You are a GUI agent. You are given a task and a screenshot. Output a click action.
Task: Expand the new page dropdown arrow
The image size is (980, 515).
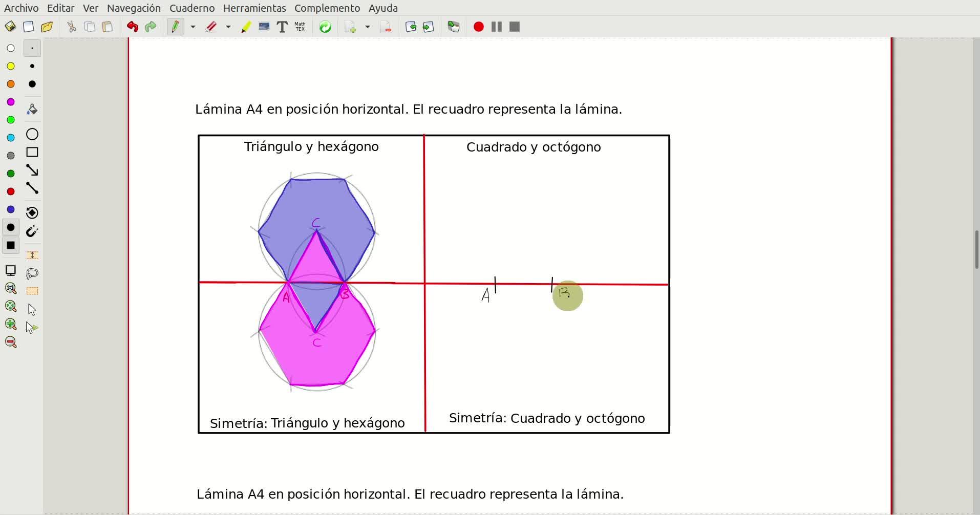pyautogui.click(x=368, y=27)
